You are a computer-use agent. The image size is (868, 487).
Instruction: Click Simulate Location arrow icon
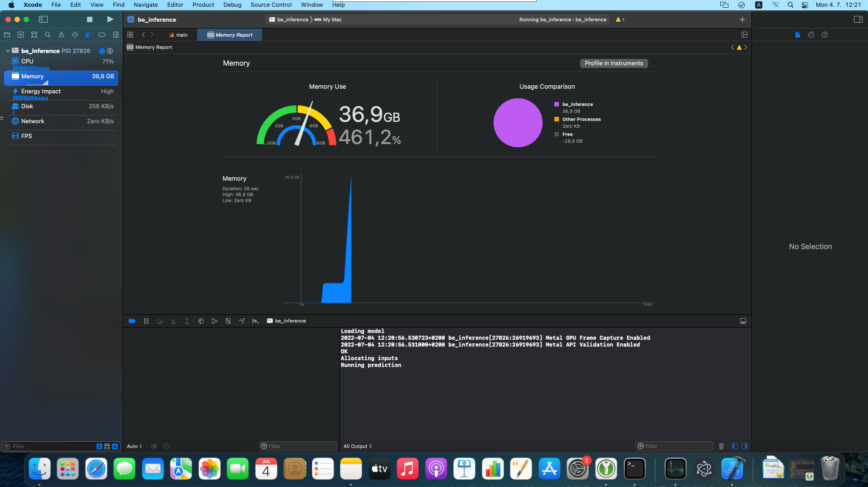[242, 321]
